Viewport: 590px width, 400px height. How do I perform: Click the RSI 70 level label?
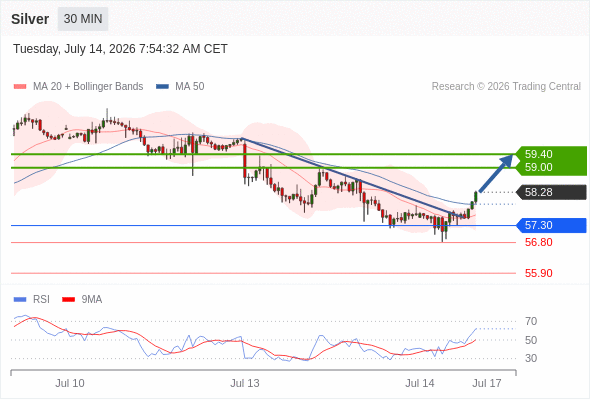(531, 321)
